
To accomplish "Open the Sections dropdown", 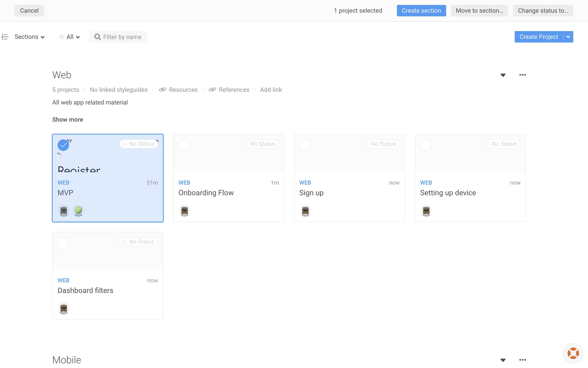I will tap(30, 37).
